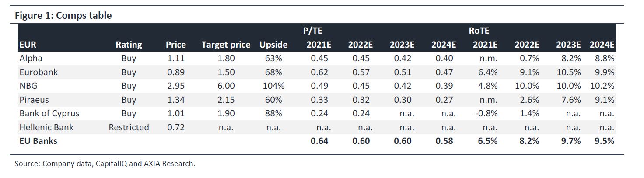
Task: Click the Restricted rating cell
Action: [129, 127]
